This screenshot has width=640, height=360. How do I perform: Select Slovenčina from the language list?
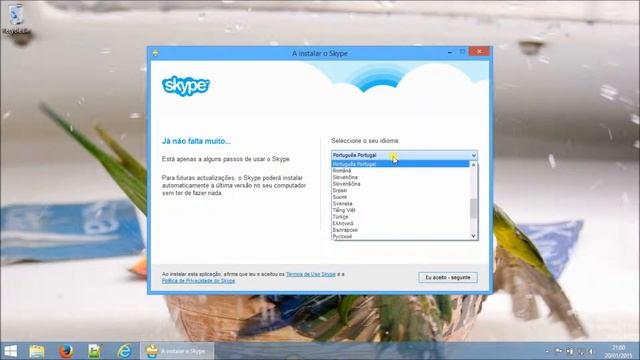(400, 177)
